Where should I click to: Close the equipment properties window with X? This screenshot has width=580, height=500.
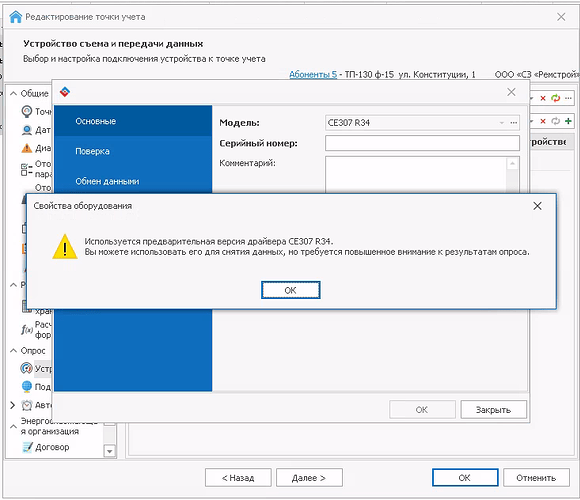click(x=511, y=92)
